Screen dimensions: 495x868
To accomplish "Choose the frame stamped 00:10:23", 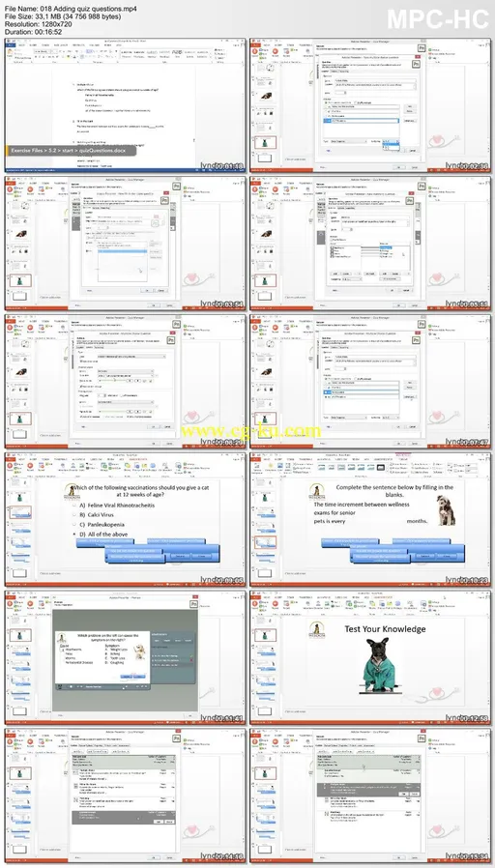I will pos(370,519).
